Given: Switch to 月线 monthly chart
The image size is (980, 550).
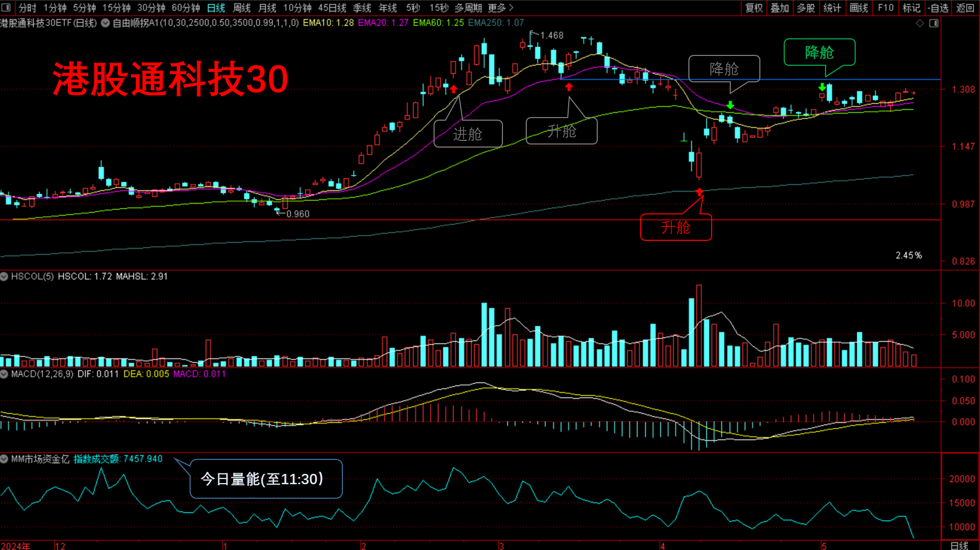Looking at the screenshot, I should pyautogui.click(x=267, y=8).
